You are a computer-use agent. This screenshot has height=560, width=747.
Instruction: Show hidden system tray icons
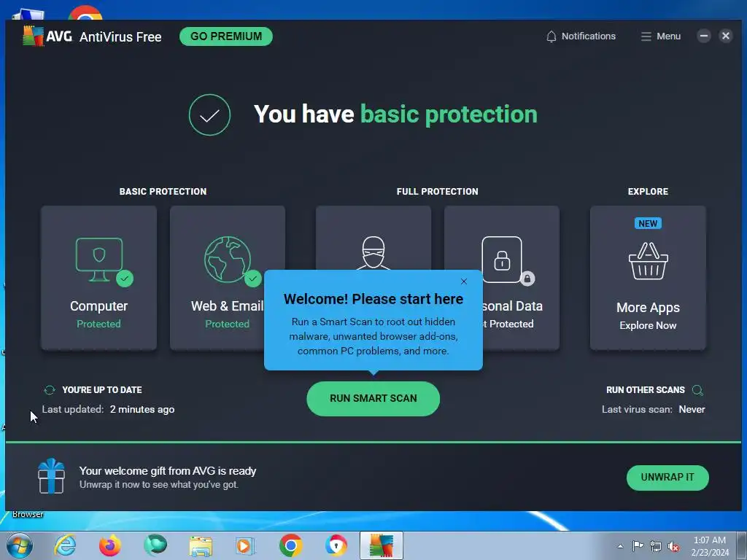620,546
